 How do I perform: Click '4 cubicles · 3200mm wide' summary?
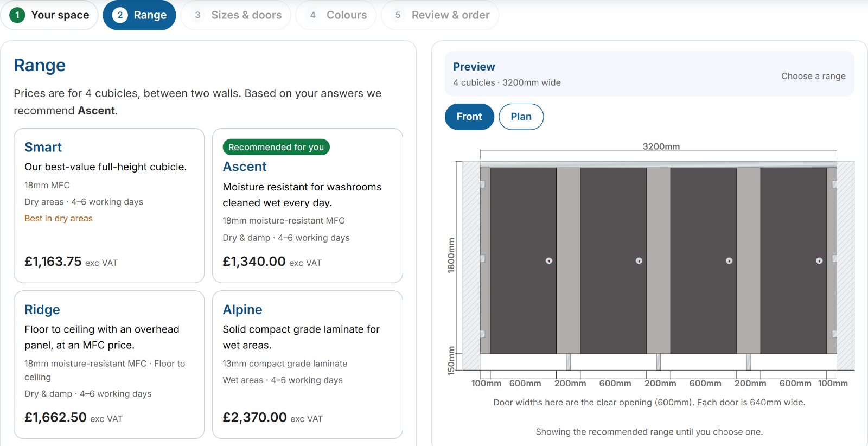coord(507,82)
